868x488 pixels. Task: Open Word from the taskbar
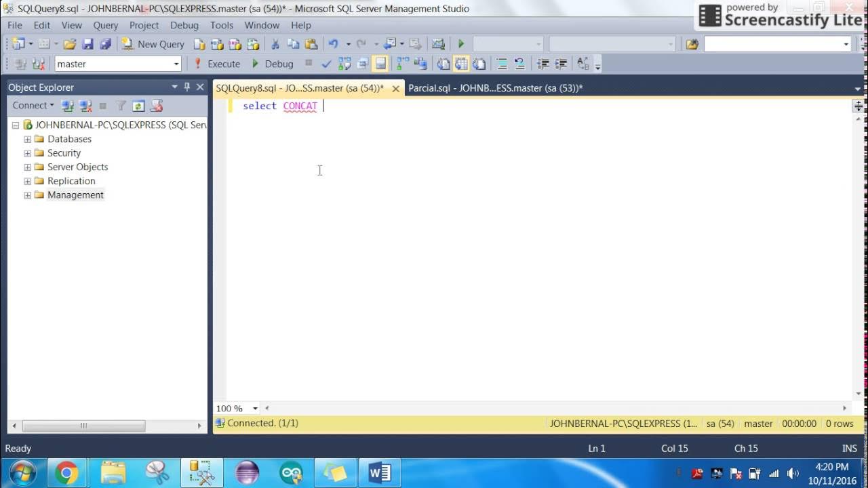[379, 472]
